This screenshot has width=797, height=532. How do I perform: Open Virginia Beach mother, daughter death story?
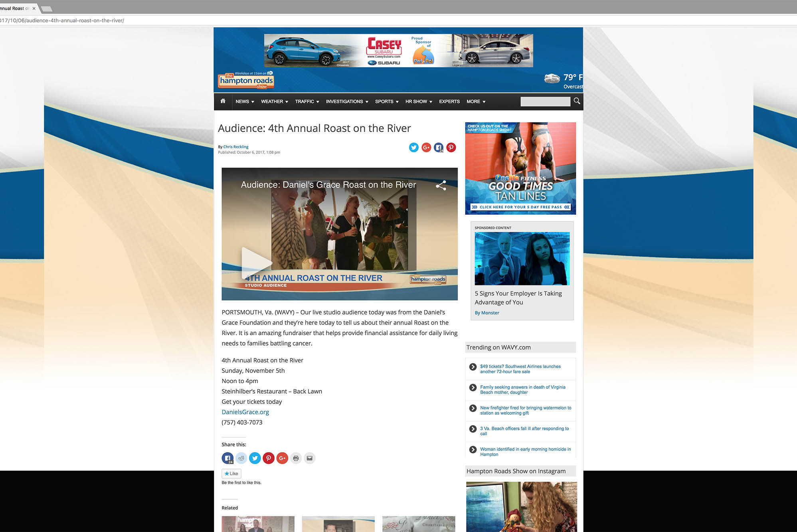click(x=523, y=390)
